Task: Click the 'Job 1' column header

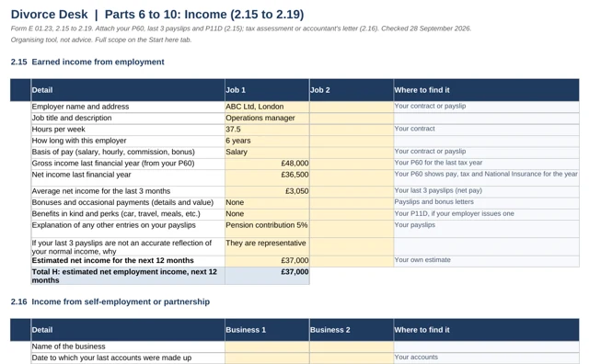Action: [267, 90]
